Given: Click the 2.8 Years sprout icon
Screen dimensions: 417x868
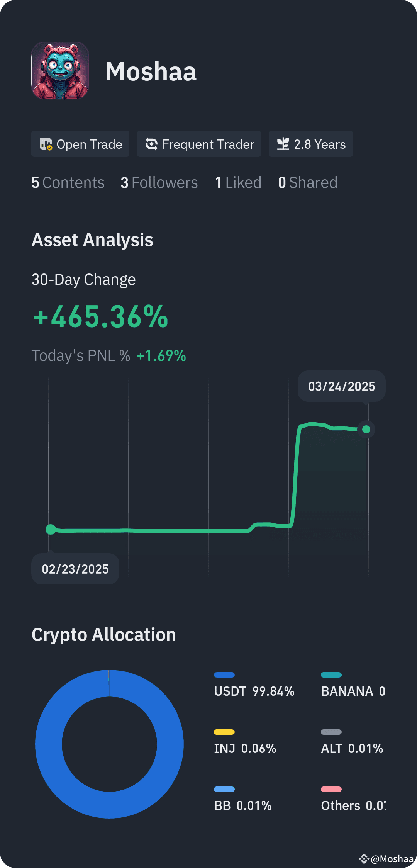Looking at the screenshot, I should (283, 144).
